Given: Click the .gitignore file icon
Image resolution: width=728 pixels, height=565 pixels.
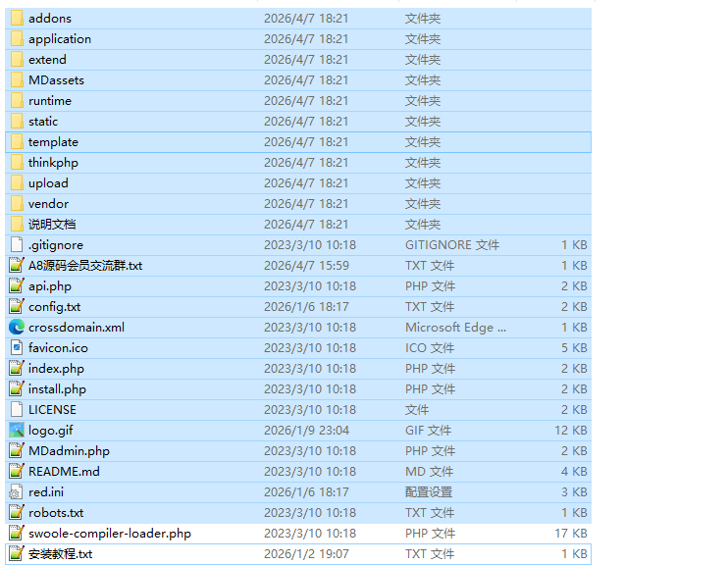Looking at the screenshot, I should coord(17,244).
